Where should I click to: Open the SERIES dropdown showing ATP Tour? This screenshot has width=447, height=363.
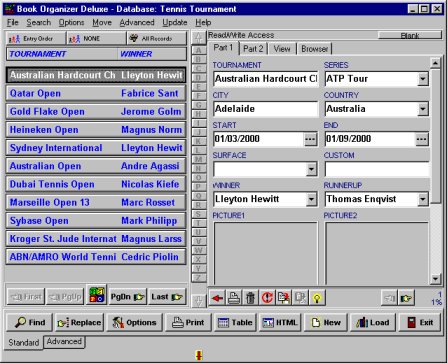(423, 79)
